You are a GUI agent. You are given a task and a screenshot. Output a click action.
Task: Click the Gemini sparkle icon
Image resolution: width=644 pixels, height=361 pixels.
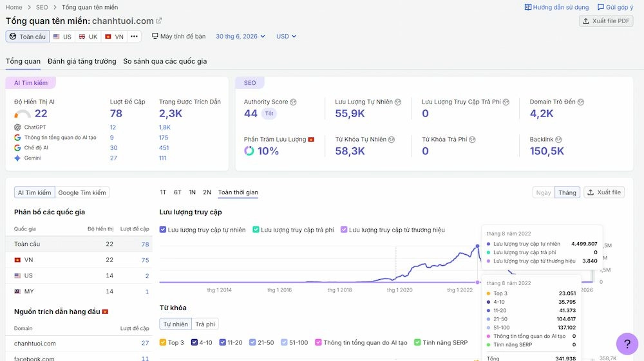pyautogui.click(x=17, y=158)
